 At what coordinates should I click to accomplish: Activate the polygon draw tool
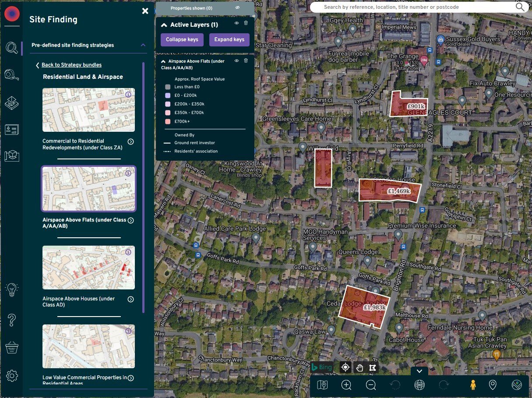tap(373, 367)
